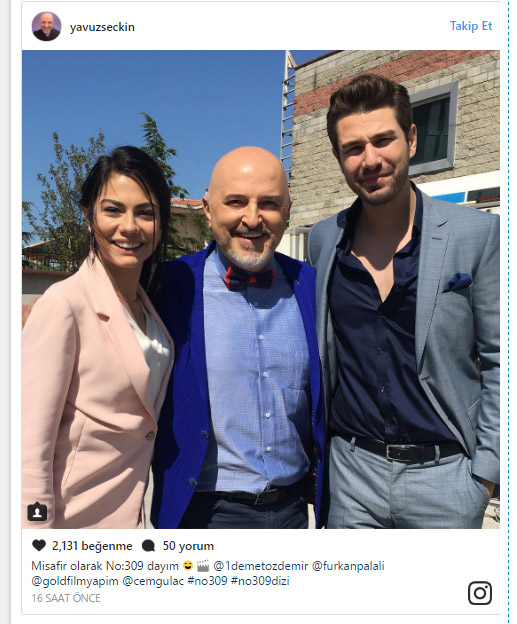Open the #no309dizi hashtag

(x=260, y=581)
